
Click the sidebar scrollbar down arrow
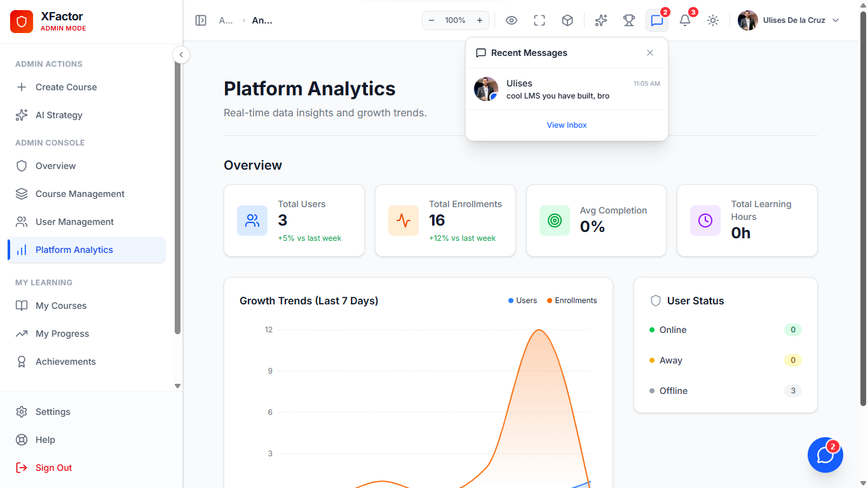pyautogui.click(x=178, y=386)
